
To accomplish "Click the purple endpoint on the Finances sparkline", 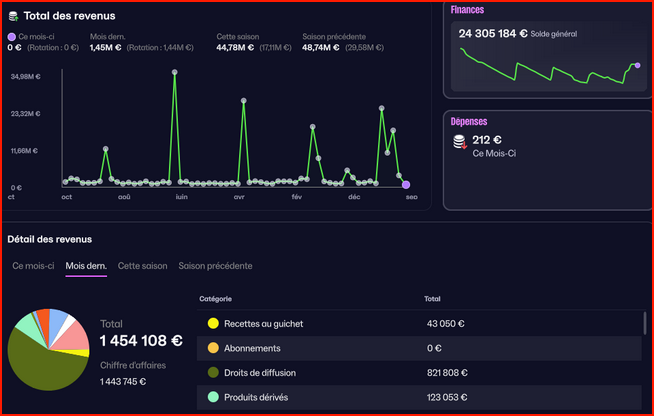I will pyautogui.click(x=637, y=65).
